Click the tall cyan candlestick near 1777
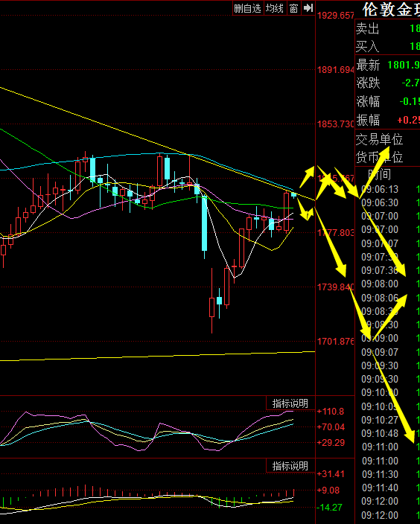Viewport: 420px width, 524px height. point(204,223)
